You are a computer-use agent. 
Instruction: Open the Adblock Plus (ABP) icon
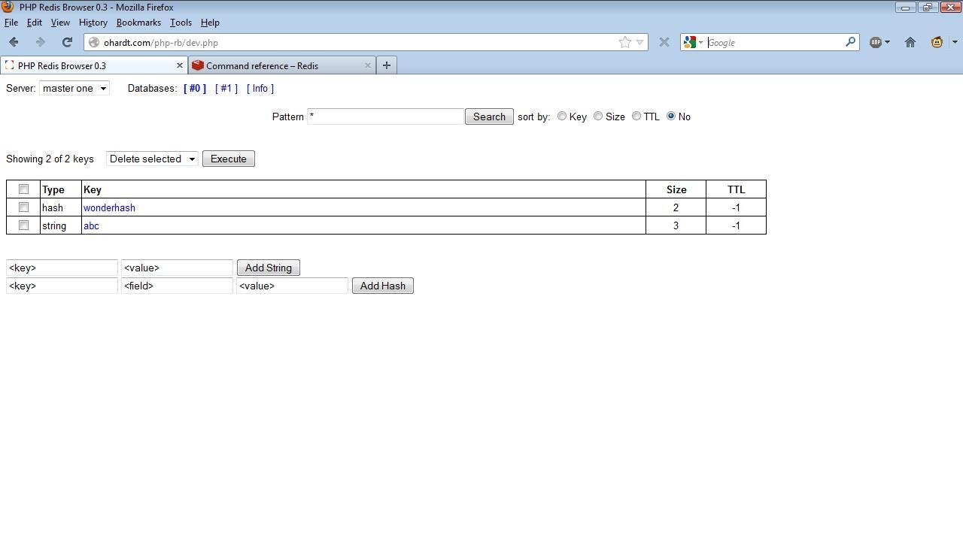pos(875,42)
